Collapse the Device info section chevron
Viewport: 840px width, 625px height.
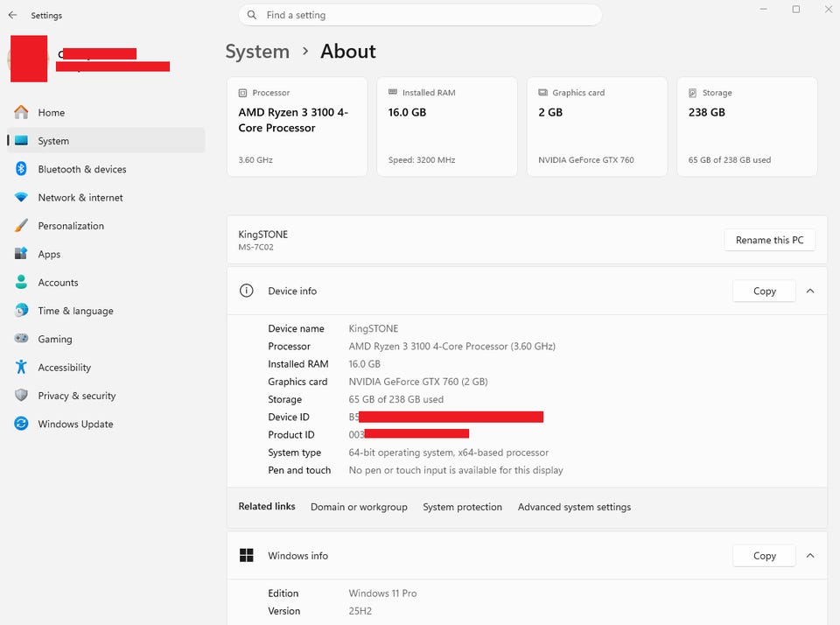pyautogui.click(x=810, y=291)
